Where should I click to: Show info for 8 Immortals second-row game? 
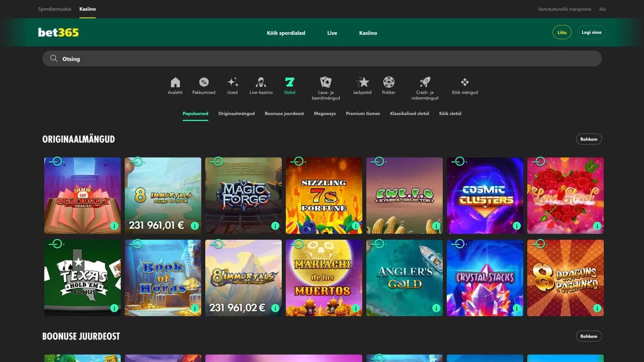275,309
